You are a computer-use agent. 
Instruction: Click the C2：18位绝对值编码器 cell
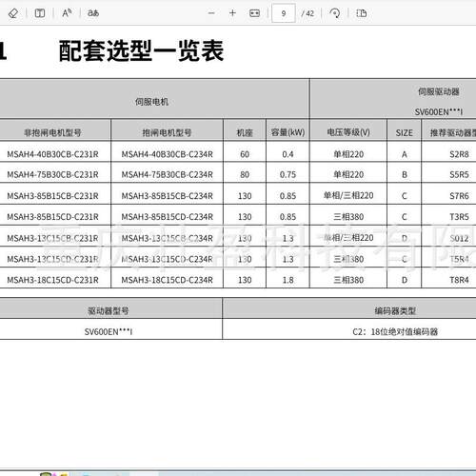click(395, 332)
